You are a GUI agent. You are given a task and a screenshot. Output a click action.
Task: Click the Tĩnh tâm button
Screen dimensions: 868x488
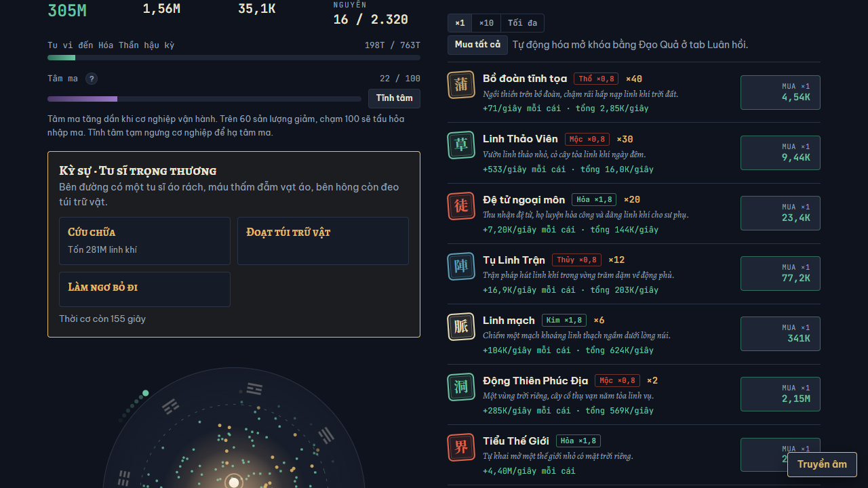pos(395,98)
